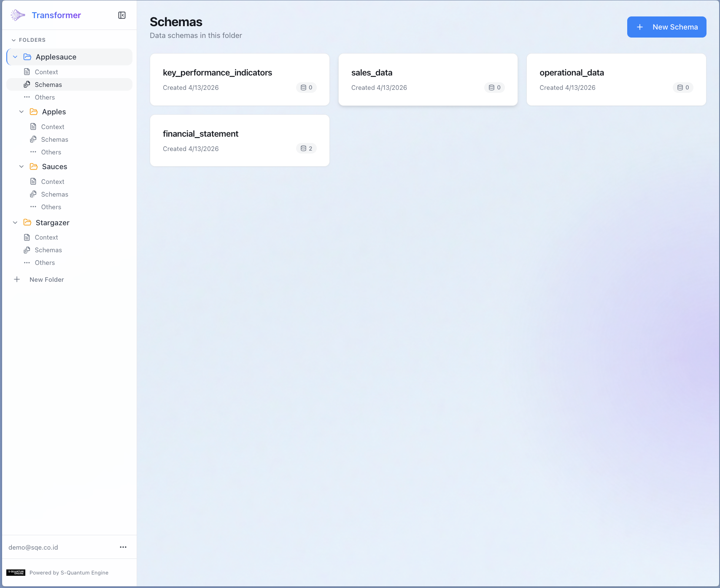720x588 pixels.
Task: Open the user account options ellipsis
Action: pyautogui.click(x=123, y=547)
